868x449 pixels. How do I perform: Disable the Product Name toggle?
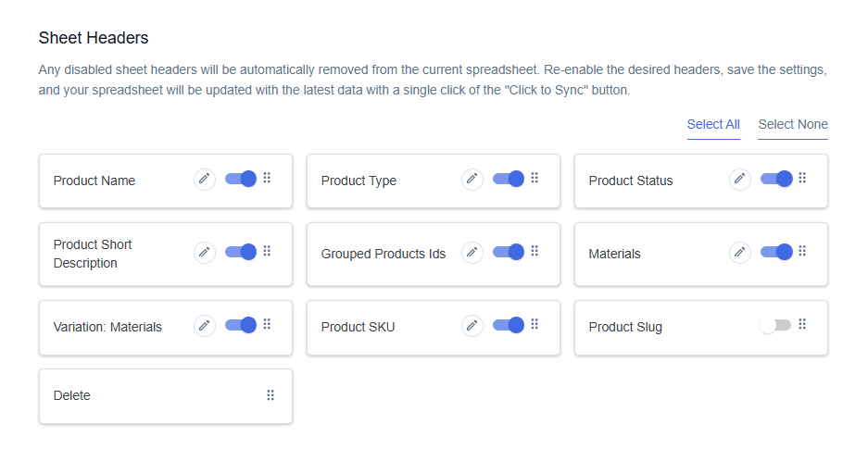(241, 179)
